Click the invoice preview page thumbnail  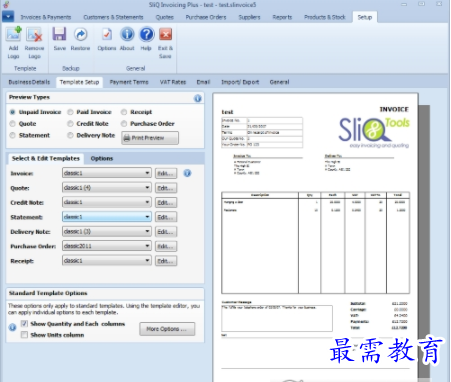click(x=315, y=237)
